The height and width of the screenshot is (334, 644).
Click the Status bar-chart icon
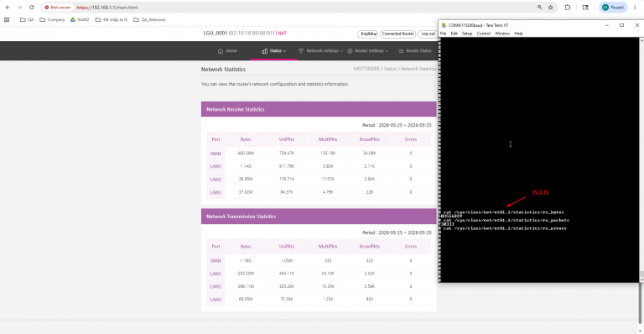pos(264,51)
